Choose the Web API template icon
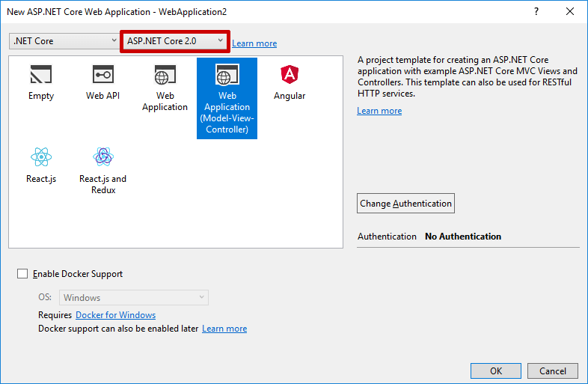 coord(103,74)
